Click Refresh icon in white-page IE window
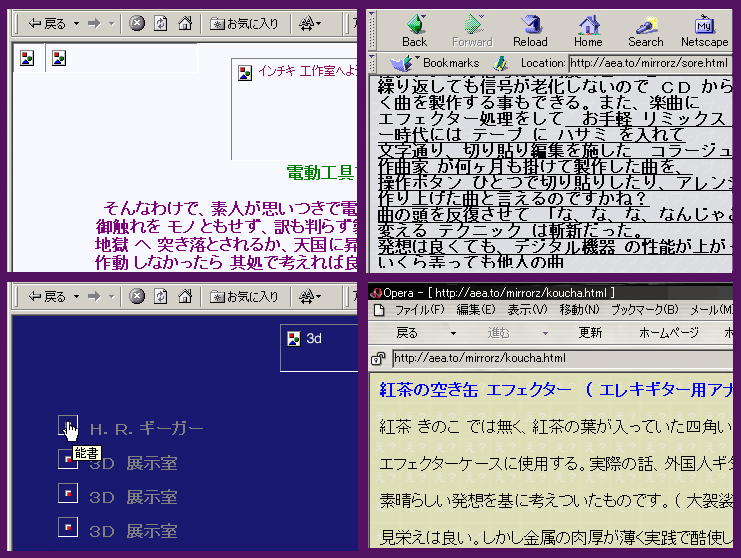The image size is (741, 558). coord(161,22)
